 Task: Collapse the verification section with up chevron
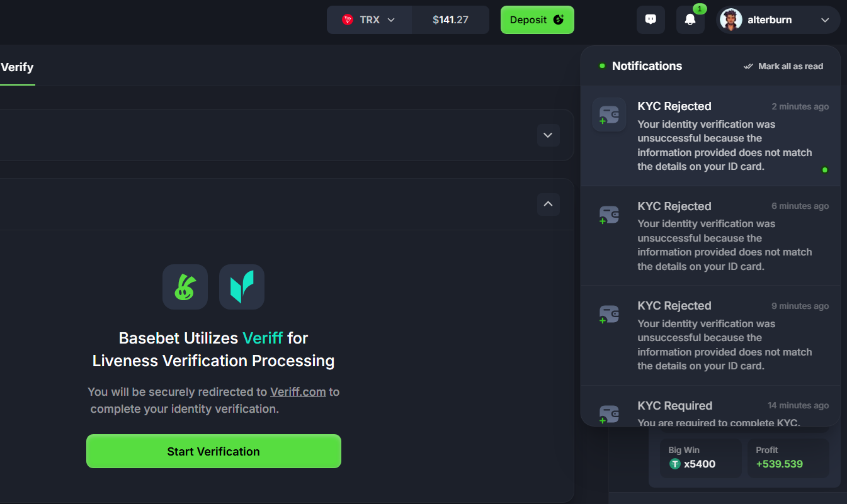548,204
